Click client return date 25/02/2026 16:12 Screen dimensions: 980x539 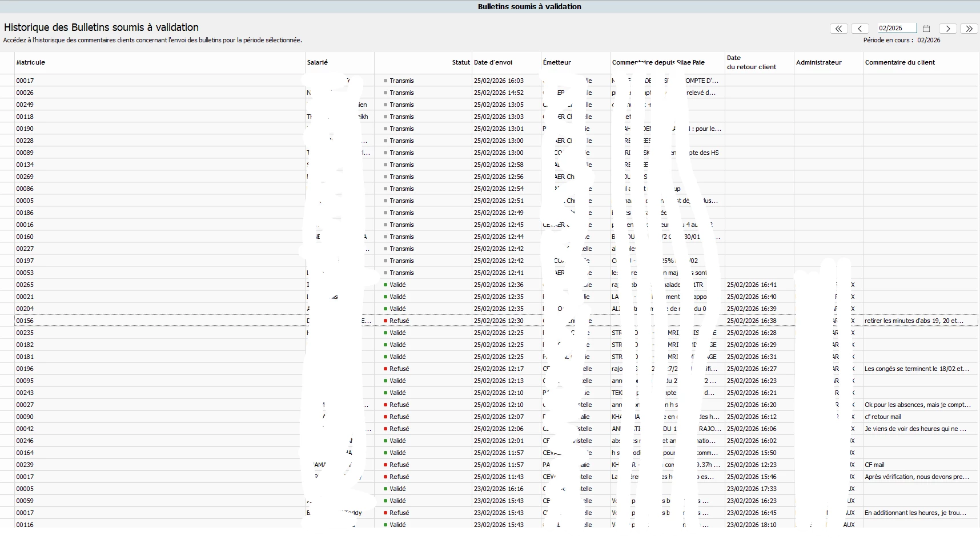tap(752, 417)
